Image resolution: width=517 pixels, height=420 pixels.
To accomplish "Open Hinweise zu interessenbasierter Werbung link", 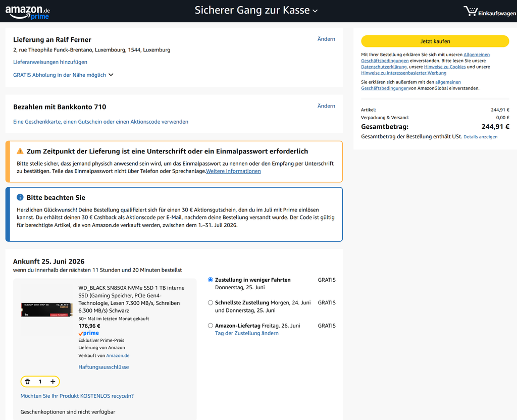I will pos(403,73).
